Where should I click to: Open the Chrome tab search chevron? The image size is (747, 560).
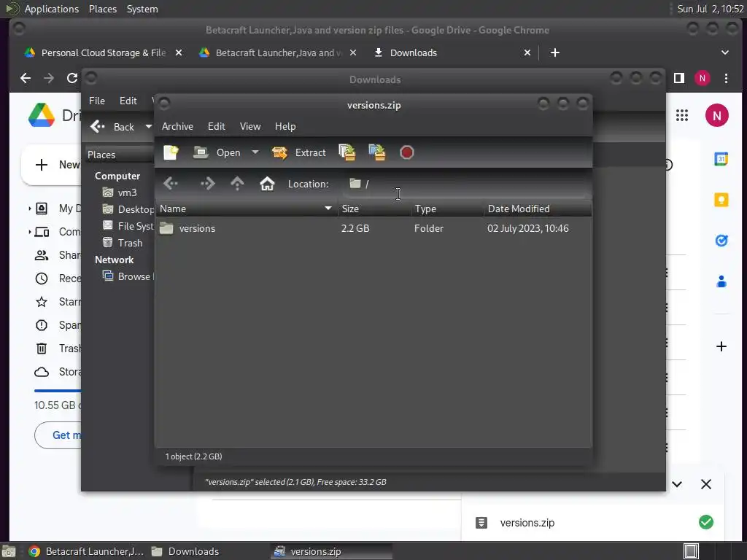coord(724,52)
